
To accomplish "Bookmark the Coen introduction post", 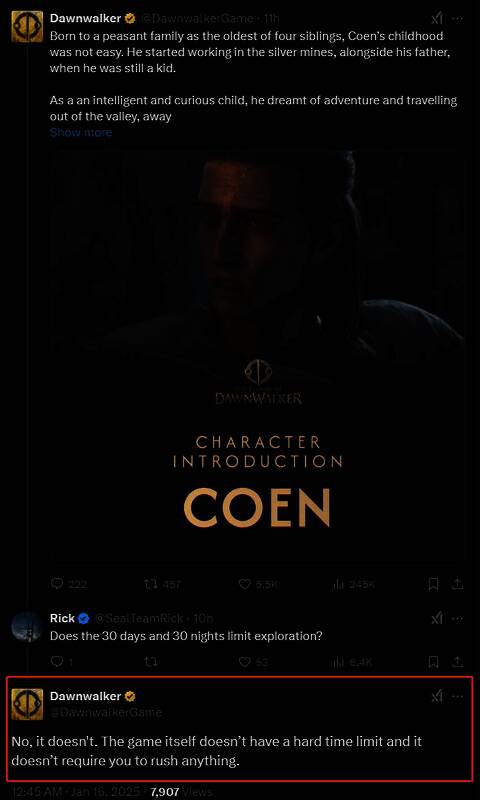I will coord(434,584).
